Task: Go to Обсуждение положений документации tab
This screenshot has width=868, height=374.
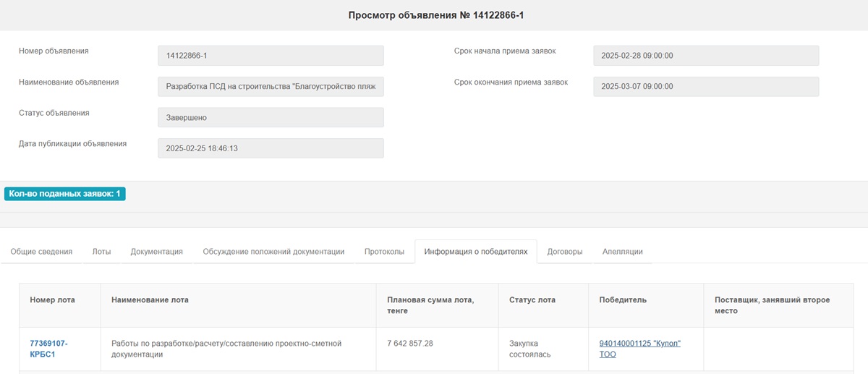Action: (x=273, y=252)
